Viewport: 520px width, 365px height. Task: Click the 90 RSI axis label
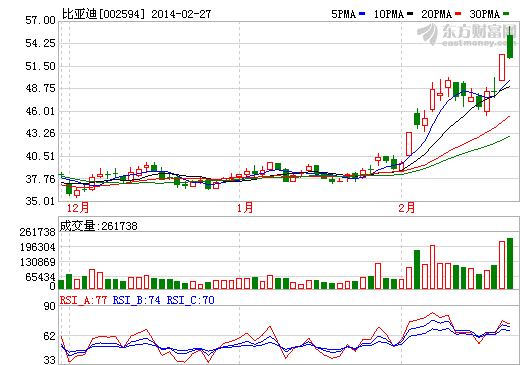click(x=49, y=306)
